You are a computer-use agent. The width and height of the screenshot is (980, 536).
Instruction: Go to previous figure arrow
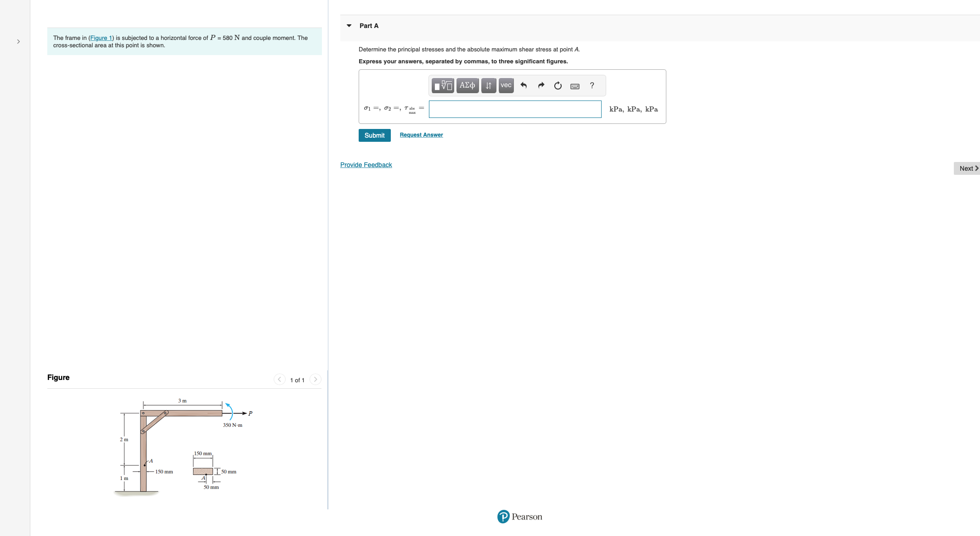point(279,380)
